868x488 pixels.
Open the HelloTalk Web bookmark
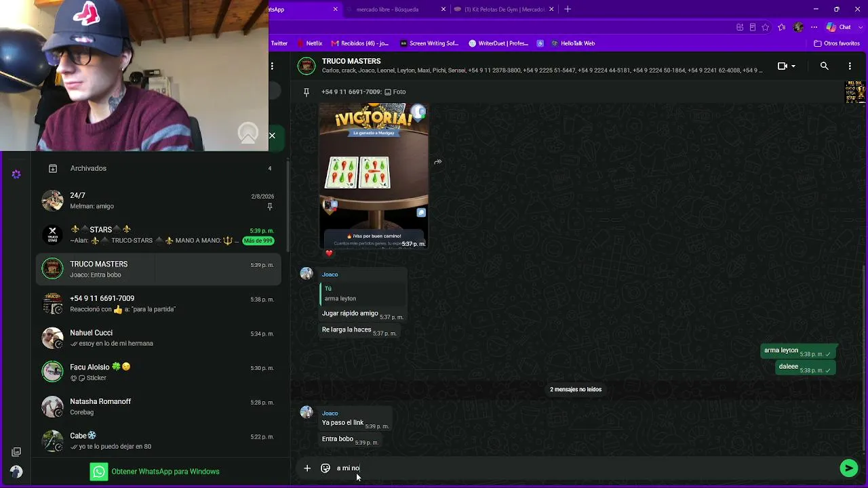[573, 43]
